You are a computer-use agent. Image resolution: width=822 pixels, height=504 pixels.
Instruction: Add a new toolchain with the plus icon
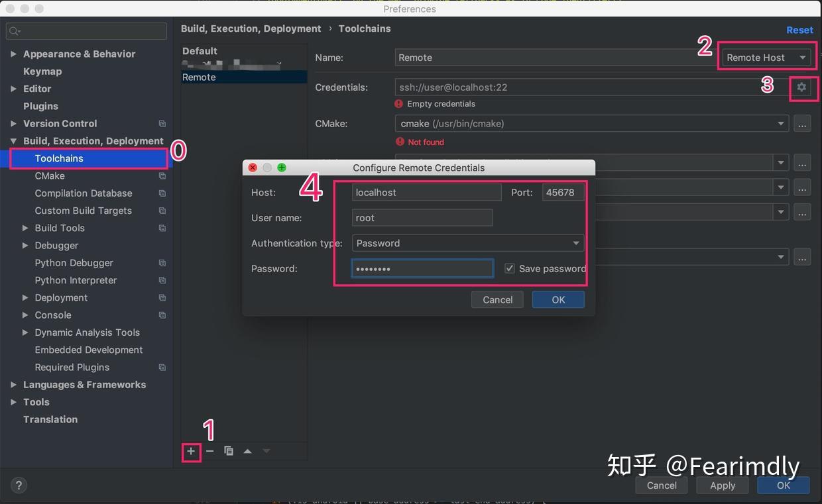pyautogui.click(x=191, y=452)
